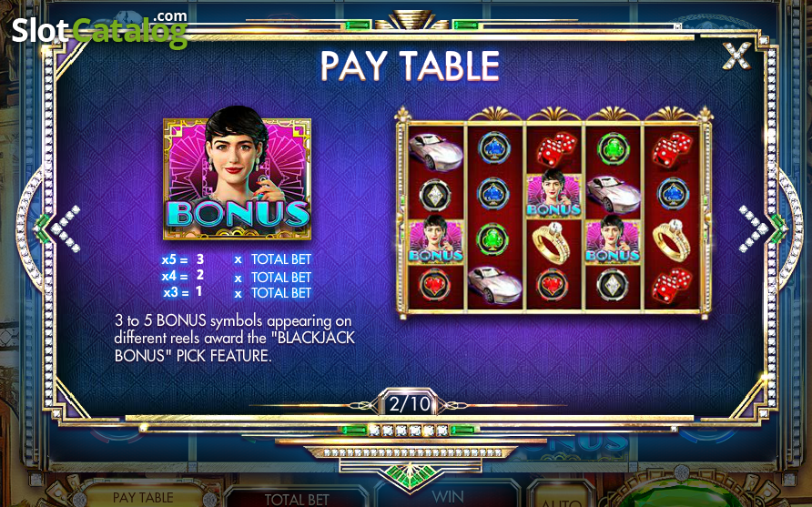Click the PAY TABLE title heading

click(410, 66)
